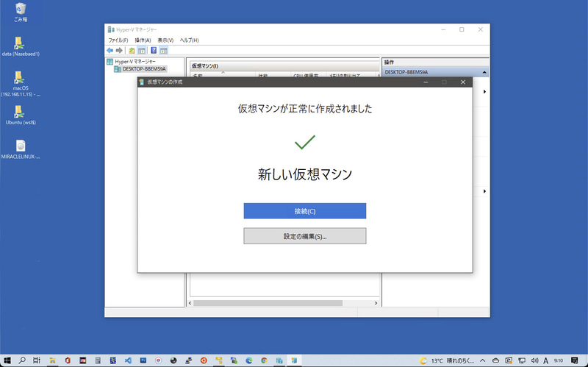Minimize the 仮想マシンの作成 dialog
Image resolution: width=588 pixels, height=367 pixels.
point(426,82)
